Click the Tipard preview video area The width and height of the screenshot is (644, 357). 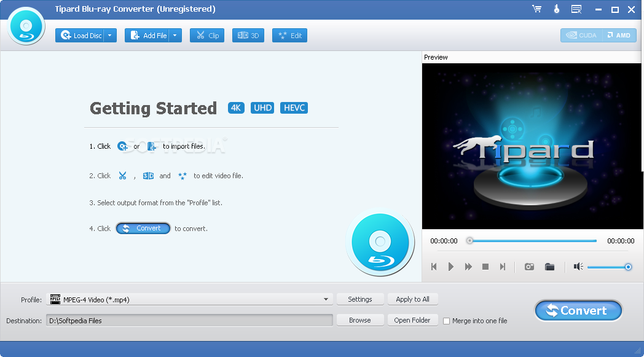532,146
